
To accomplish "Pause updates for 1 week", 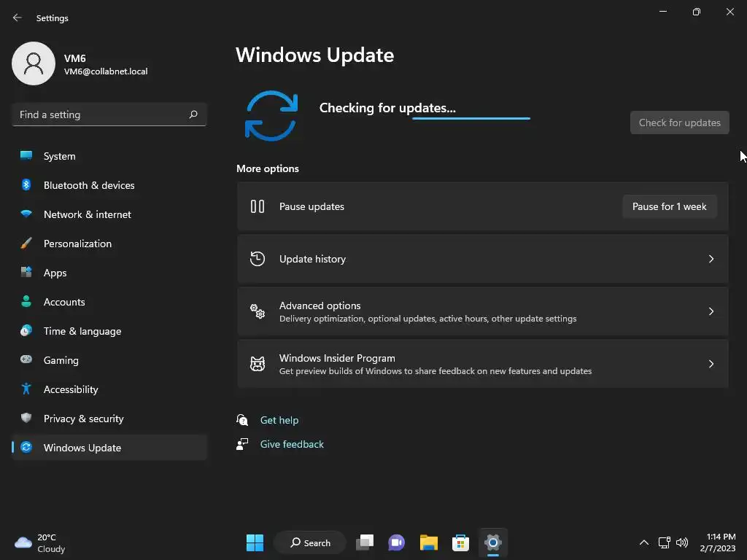I will 670,206.
